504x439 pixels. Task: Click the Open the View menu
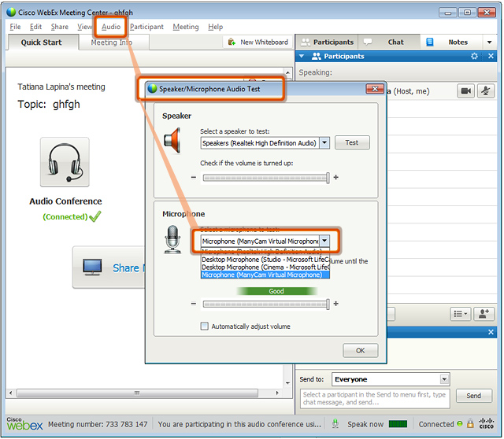point(84,27)
